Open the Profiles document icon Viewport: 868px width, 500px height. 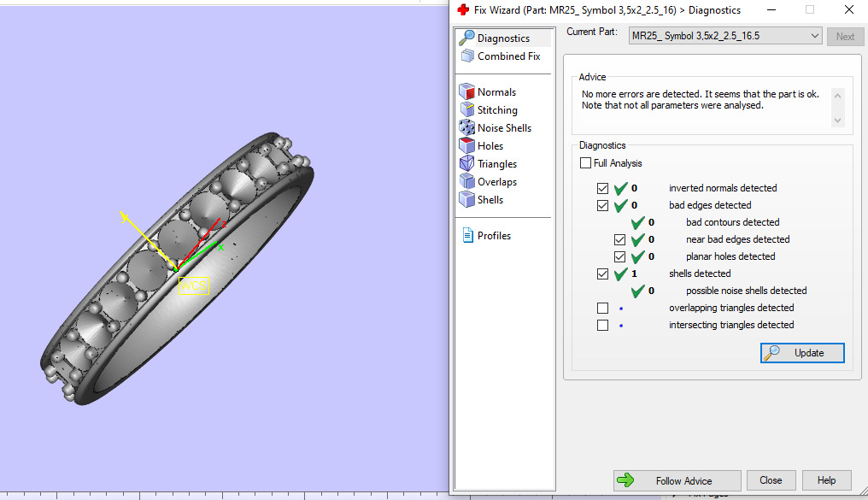468,235
